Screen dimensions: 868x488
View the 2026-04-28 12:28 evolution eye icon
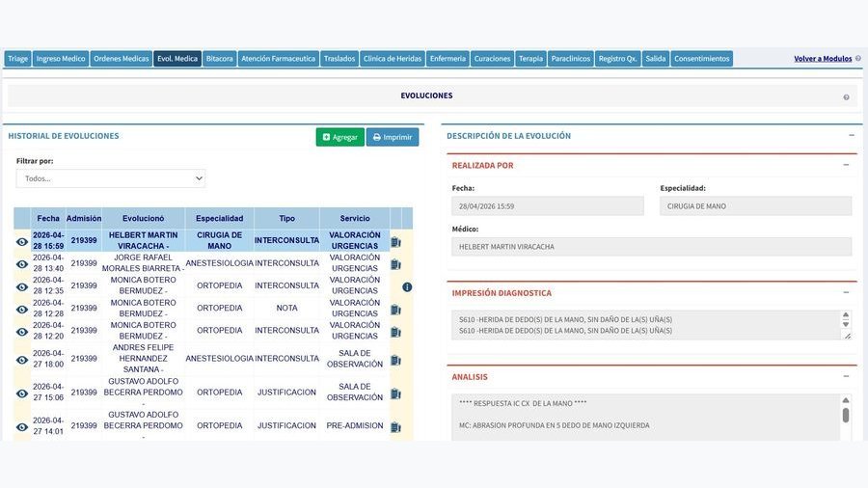pyautogui.click(x=21, y=310)
